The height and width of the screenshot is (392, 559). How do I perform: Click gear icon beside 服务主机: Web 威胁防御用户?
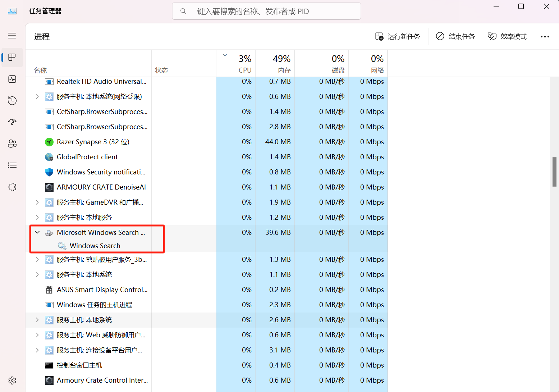point(49,335)
